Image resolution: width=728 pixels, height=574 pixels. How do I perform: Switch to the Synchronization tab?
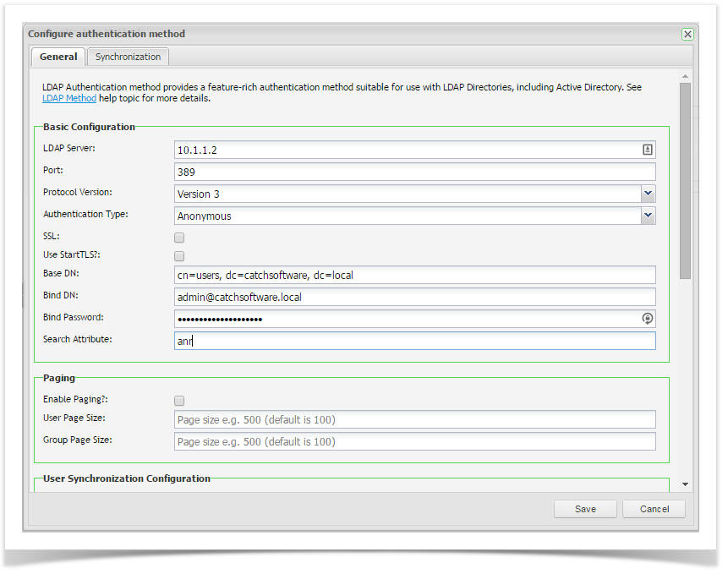coord(128,57)
